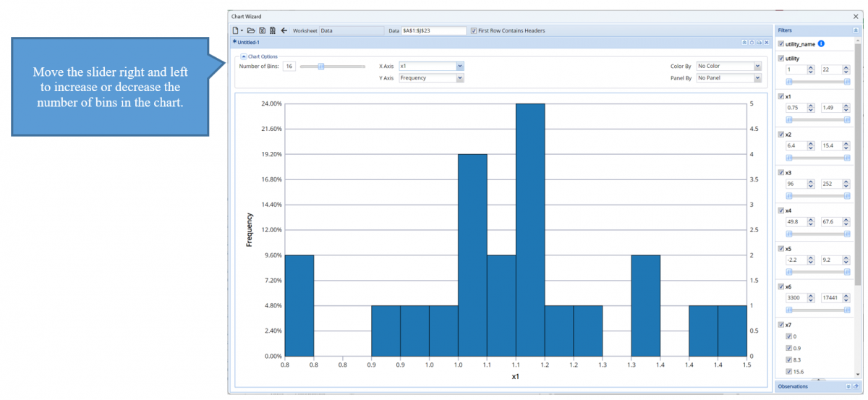Viewport: 868px width, 400px height.
Task: Increase the utility minimum value stepper
Action: [x=811, y=67]
